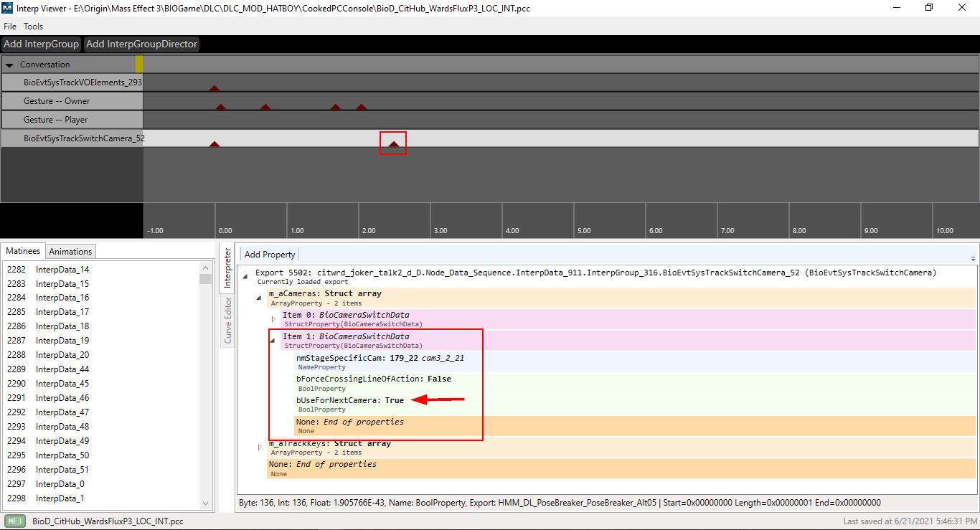Select the BioEvtSysTrackSwitchCamera_52 track
Screen dimensions: 980x530
(72, 138)
